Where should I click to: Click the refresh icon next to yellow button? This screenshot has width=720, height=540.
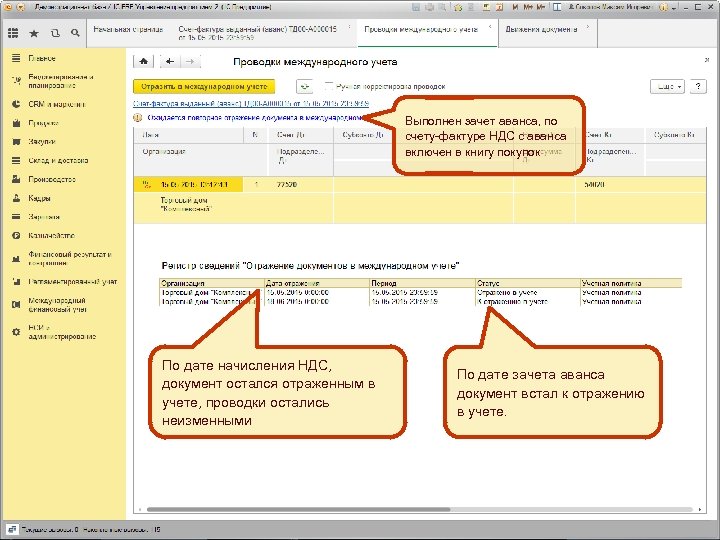pyautogui.click(x=304, y=87)
